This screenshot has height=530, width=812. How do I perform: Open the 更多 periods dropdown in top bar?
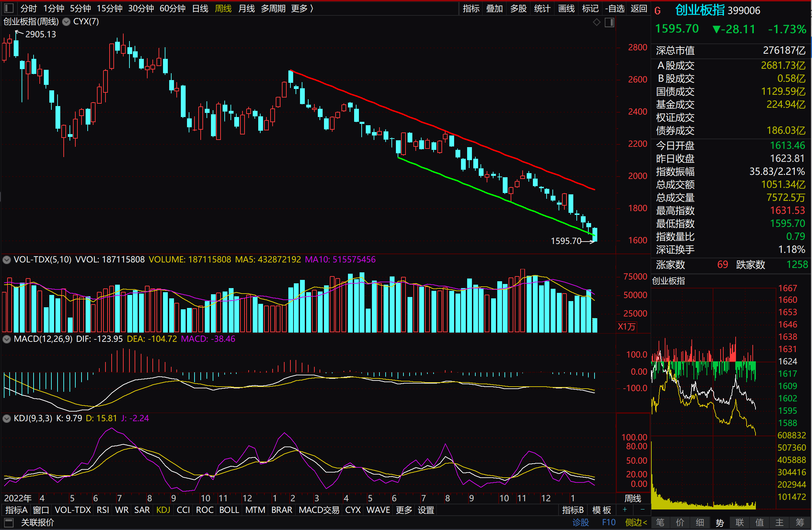click(302, 9)
